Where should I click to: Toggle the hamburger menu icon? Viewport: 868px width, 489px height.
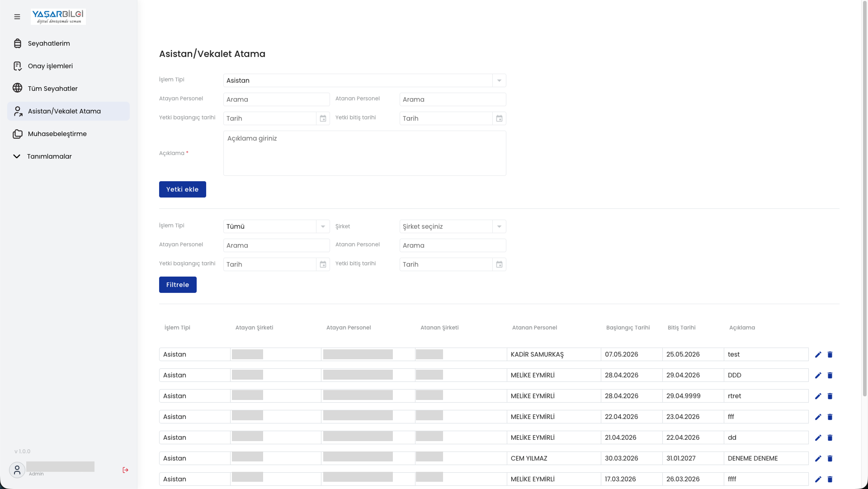17,17
